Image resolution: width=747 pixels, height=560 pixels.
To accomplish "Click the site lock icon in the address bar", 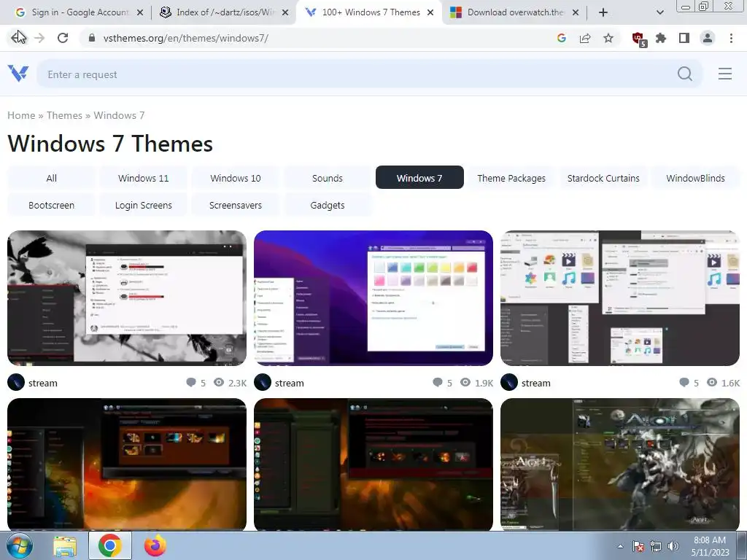I will (x=92, y=38).
